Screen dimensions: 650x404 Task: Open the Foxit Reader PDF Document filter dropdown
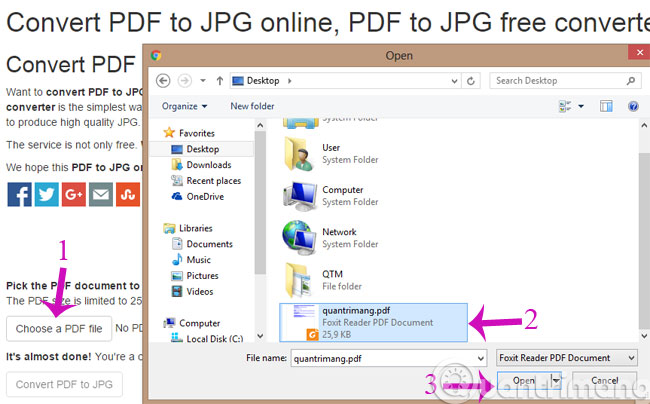coord(566,358)
